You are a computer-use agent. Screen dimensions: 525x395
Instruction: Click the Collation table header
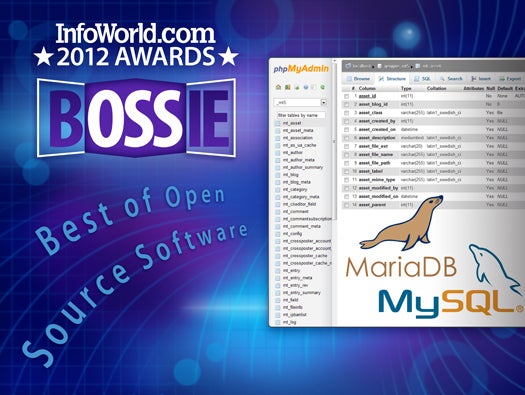pos(436,88)
